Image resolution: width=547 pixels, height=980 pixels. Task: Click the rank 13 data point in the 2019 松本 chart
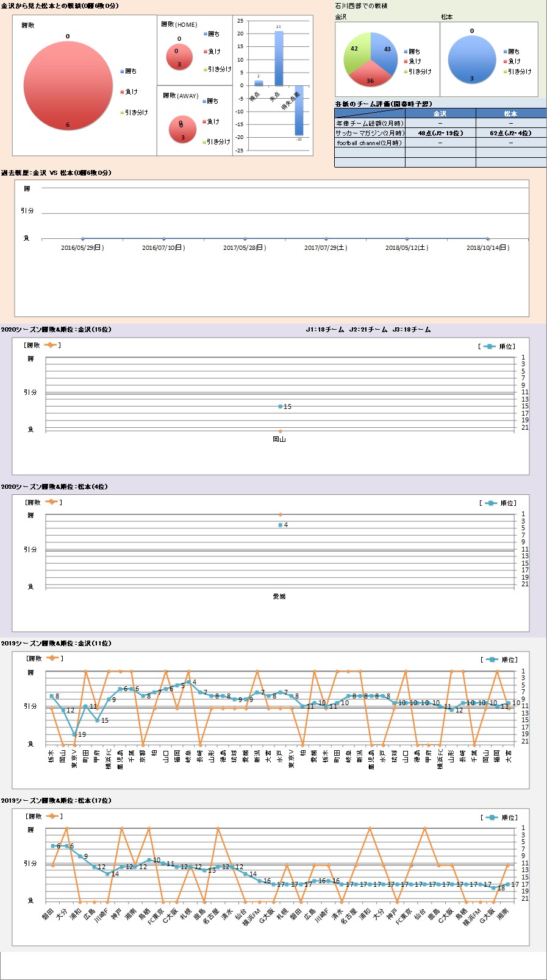(204, 870)
